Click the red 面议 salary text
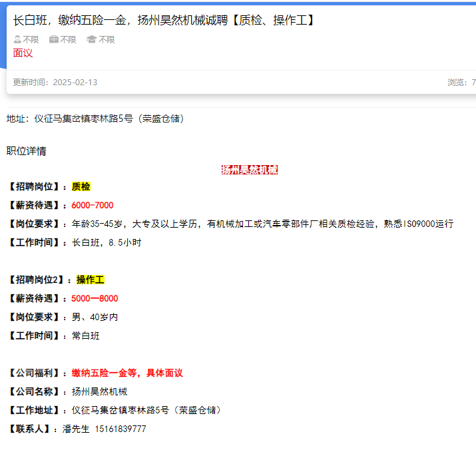Viewport: 476px width, 458px height. pyautogui.click(x=23, y=53)
